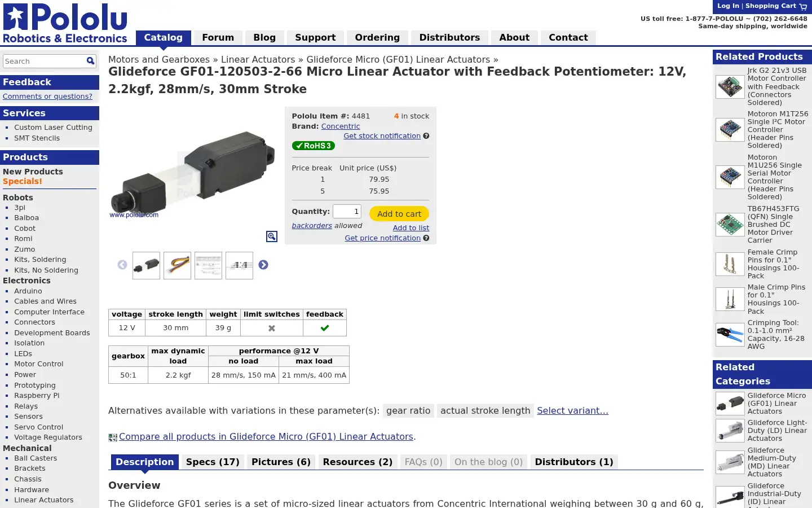Click Get price notification link
The width and height of the screenshot is (812, 508).
point(383,238)
